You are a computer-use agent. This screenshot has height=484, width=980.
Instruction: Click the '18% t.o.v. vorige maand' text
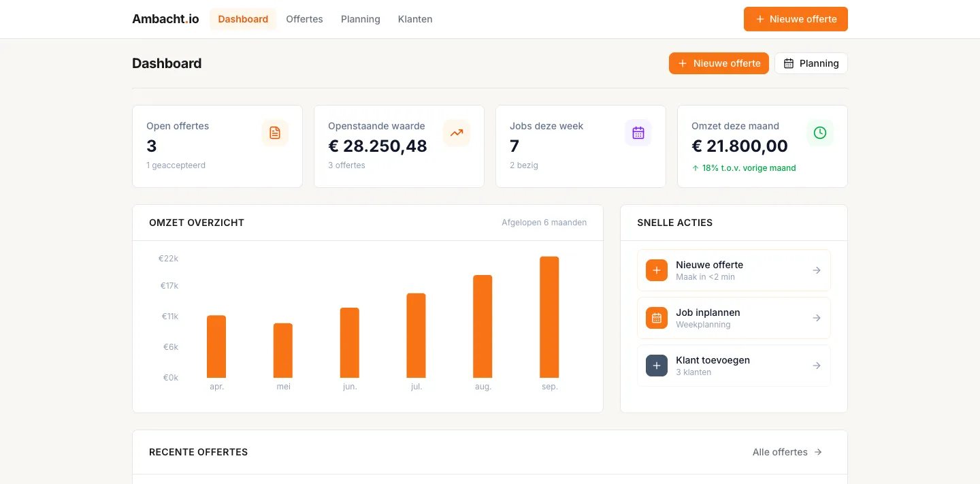click(749, 168)
